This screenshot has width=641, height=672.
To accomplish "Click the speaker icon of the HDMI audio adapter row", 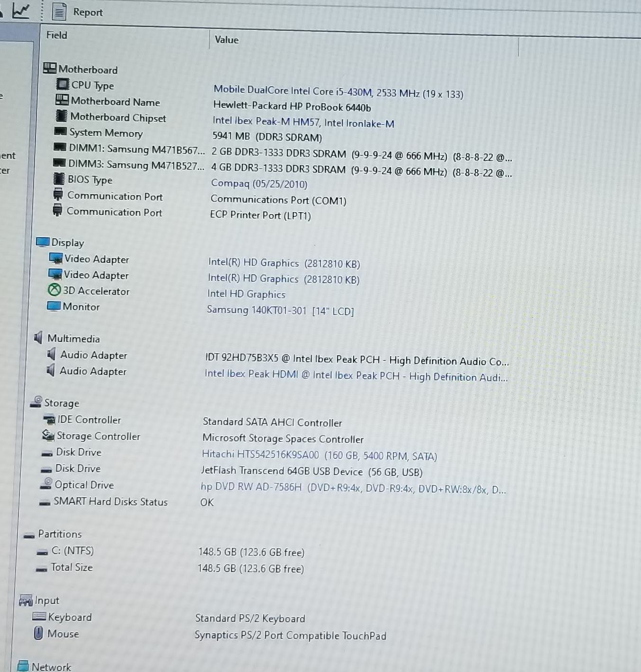I will coord(50,370).
